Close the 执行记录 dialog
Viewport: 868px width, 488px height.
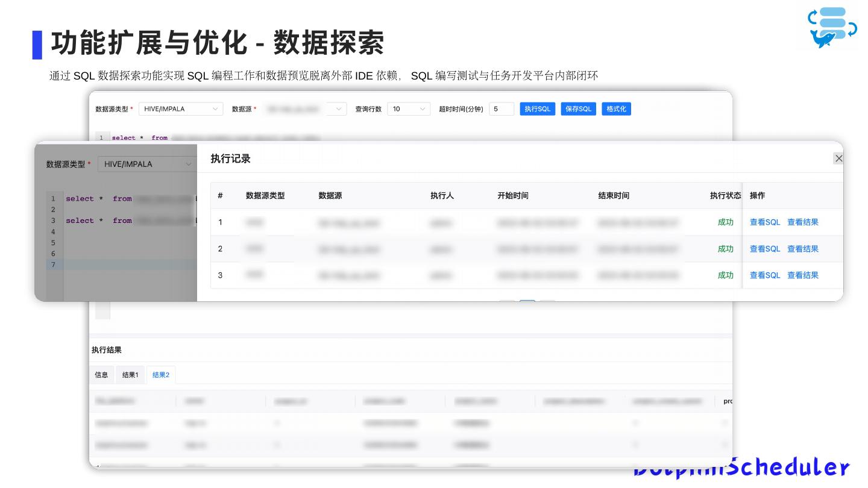838,158
